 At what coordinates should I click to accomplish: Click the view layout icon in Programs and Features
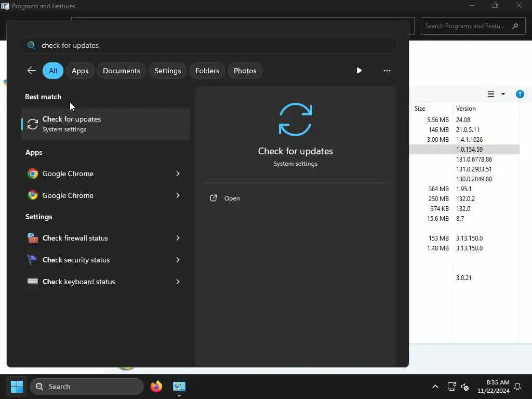click(490, 94)
